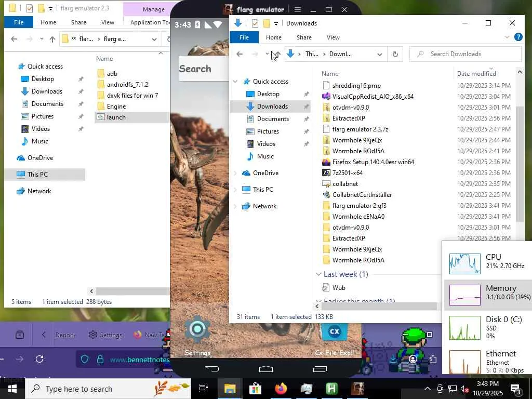Reload page in the browser behind
Viewport: 532px width, 399px height.
(x=39, y=359)
